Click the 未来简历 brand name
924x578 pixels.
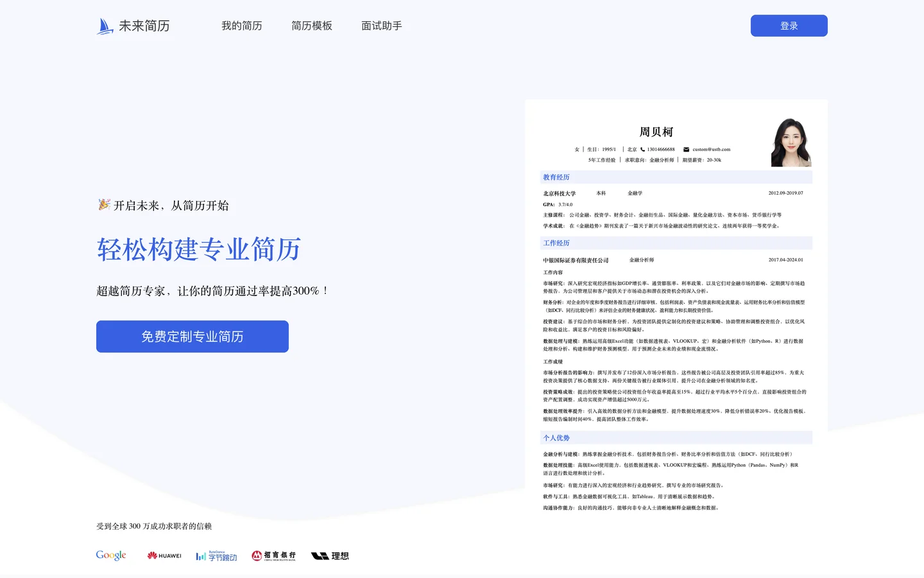144,26
